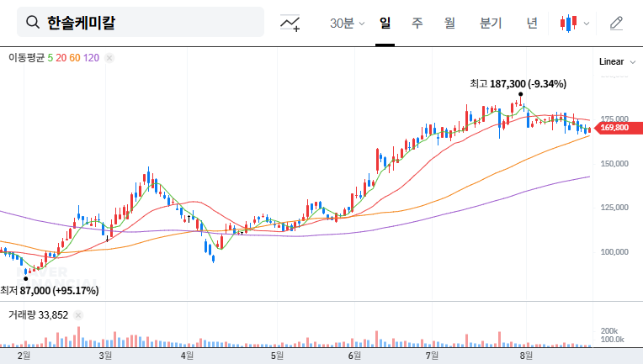This screenshot has width=643, height=364.
Task: Click the 120 moving average period
Action: (91, 58)
